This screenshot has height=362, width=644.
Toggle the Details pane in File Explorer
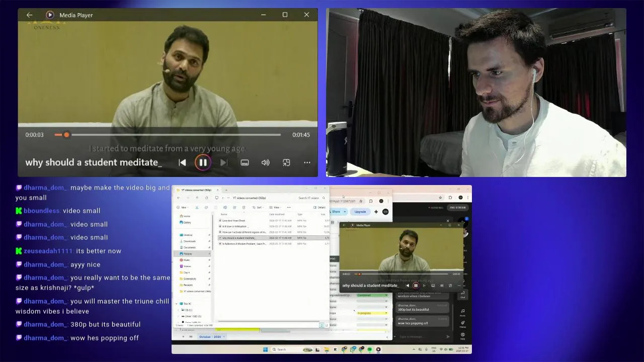[319, 207]
